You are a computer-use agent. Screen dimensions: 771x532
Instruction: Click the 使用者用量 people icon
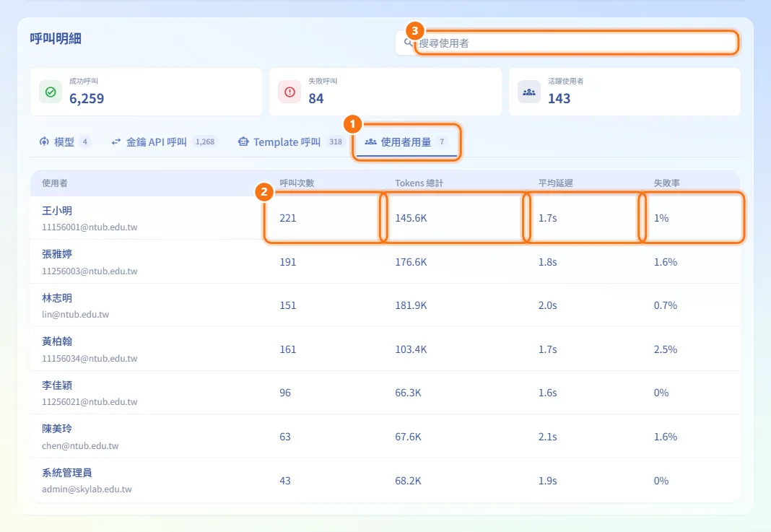(x=371, y=141)
